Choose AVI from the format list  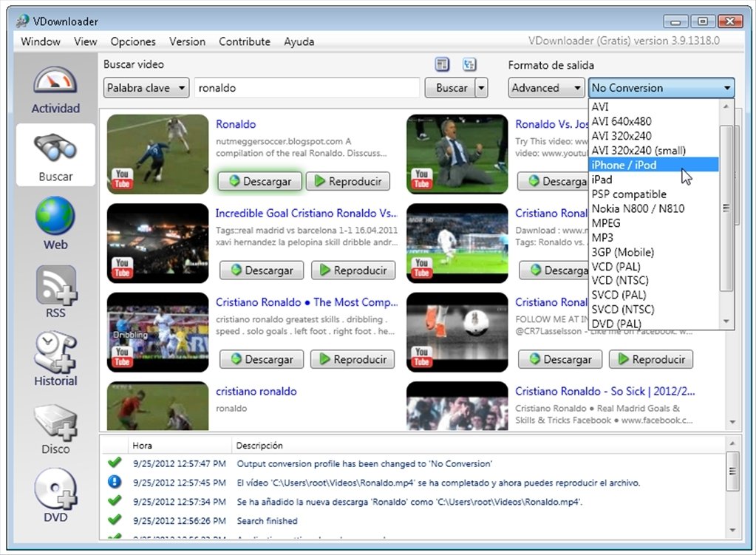pyautogui.click(x=654, y=106)
